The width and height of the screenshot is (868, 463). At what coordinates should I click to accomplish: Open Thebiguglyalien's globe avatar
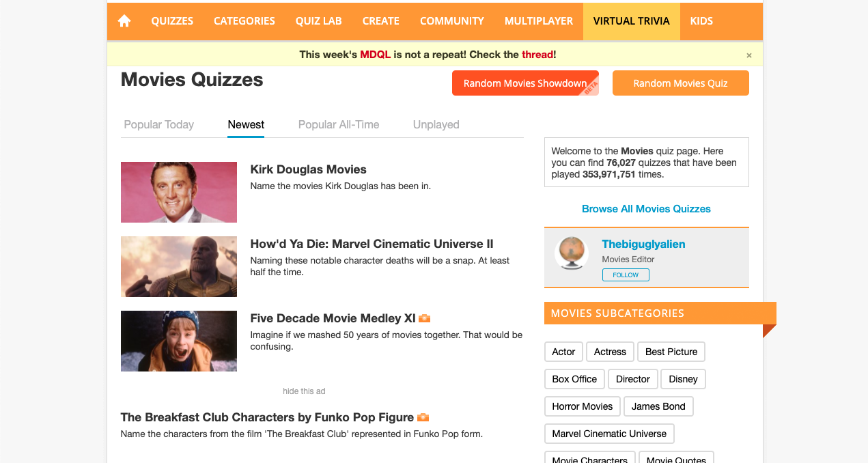point(572,255)
